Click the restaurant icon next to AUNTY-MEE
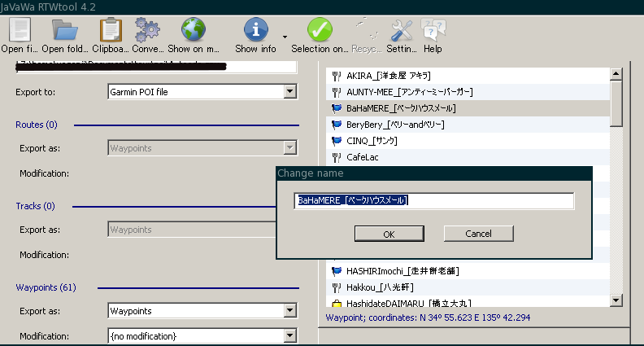Image resolution: width=644 pixels, height=346 pixels. click(x=337, y=92)
